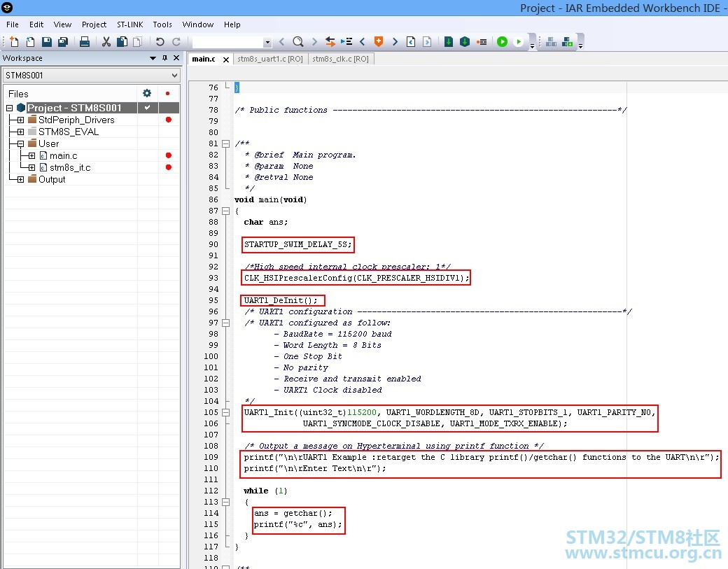Open the Tools menu

[162, 24]
